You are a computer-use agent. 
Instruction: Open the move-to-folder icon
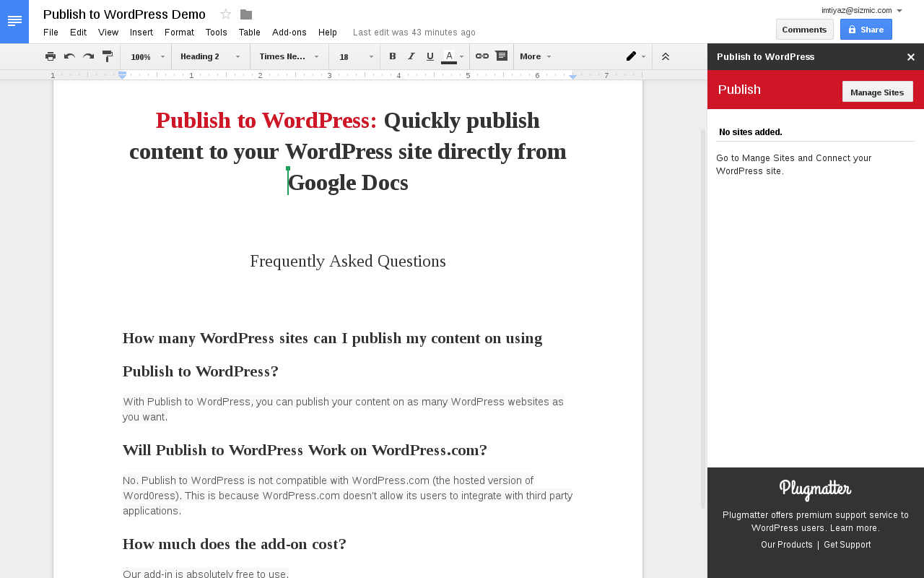(x=246, y=14)
